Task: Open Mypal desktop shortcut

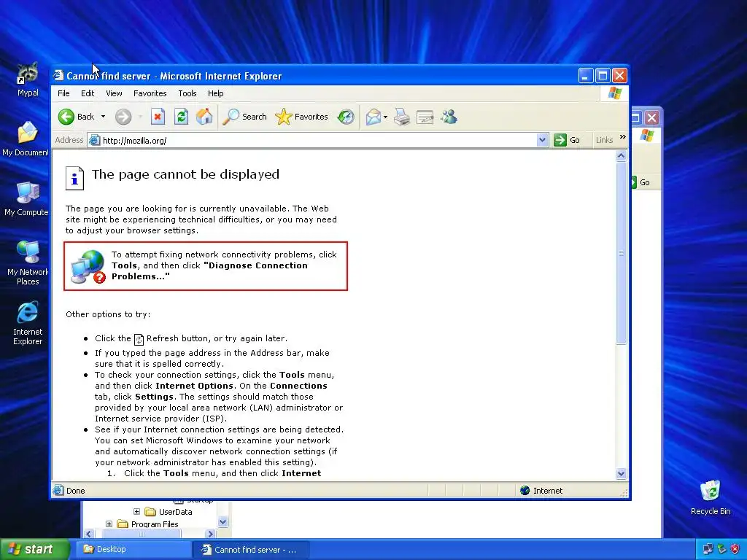Action: coord(28,80)
